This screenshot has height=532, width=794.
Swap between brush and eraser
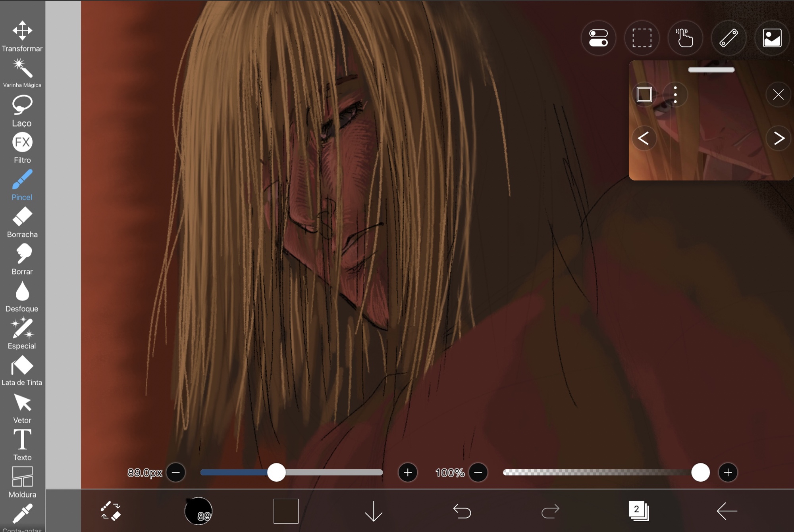point(111,511)
